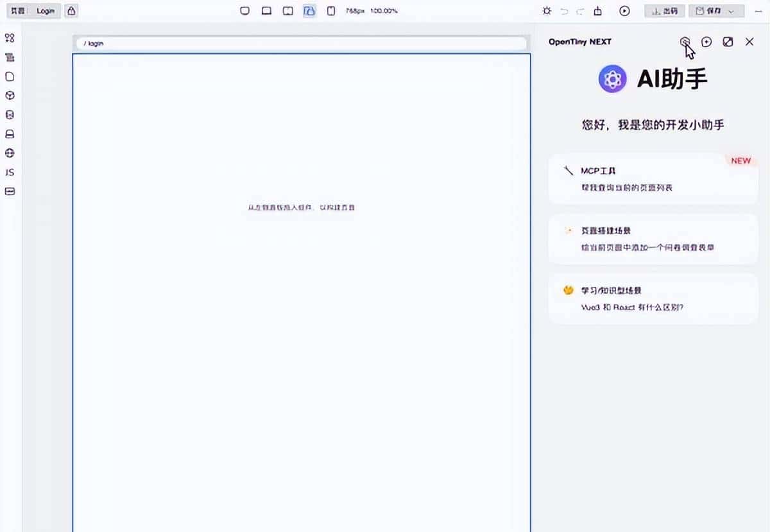Switch canvas to mobile phone view

point(331,11)
